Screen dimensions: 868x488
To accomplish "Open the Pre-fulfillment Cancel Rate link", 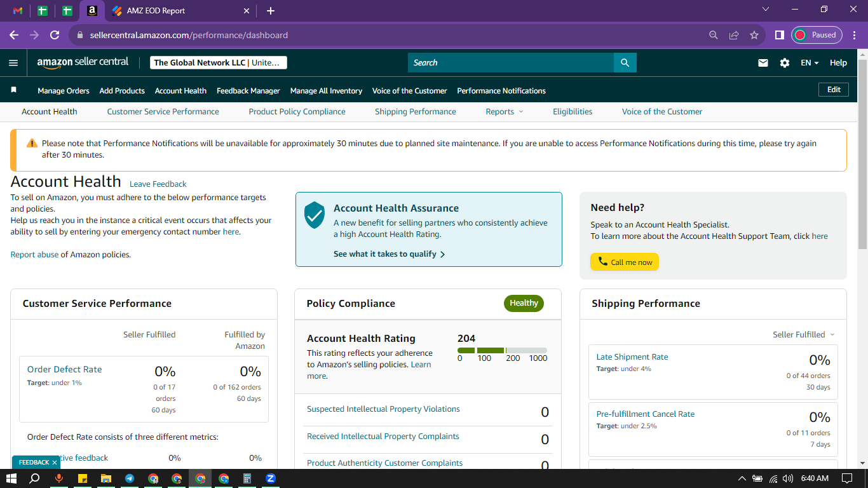I will [x=646, y=414].
